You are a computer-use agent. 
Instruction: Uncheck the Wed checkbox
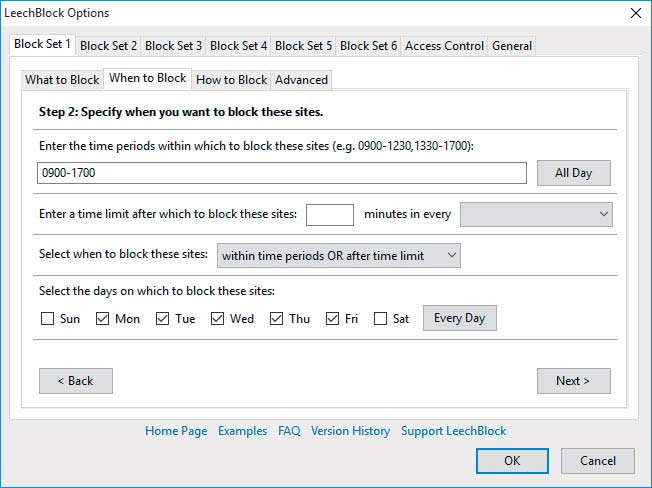[217, 319]
